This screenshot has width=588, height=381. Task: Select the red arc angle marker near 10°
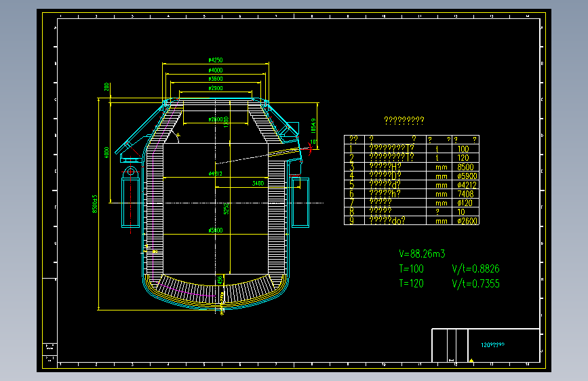[310, 148]
